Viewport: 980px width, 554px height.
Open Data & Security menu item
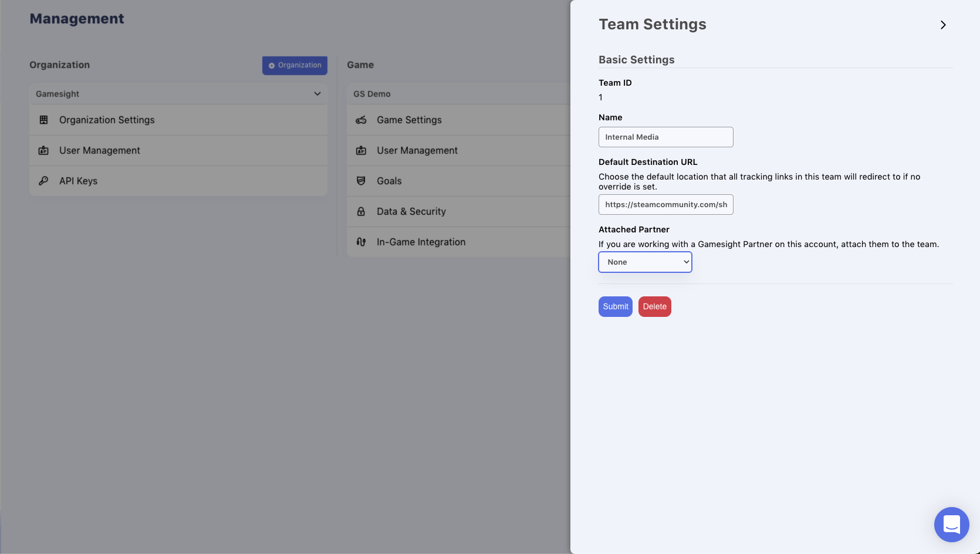pos(458,211)
